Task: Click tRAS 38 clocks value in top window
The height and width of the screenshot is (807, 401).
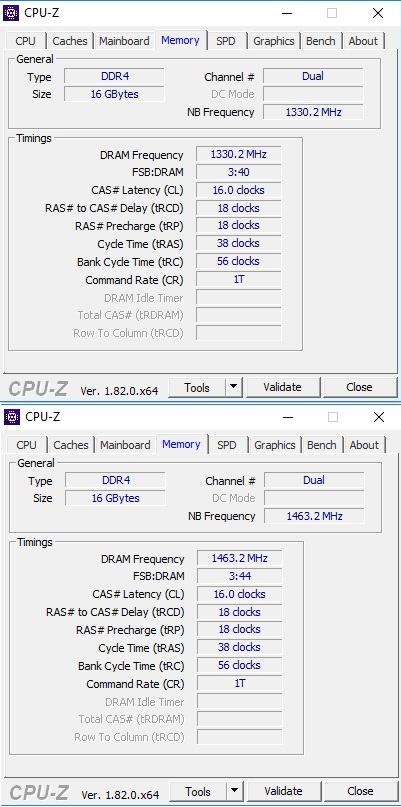Action: coord(238,243)
